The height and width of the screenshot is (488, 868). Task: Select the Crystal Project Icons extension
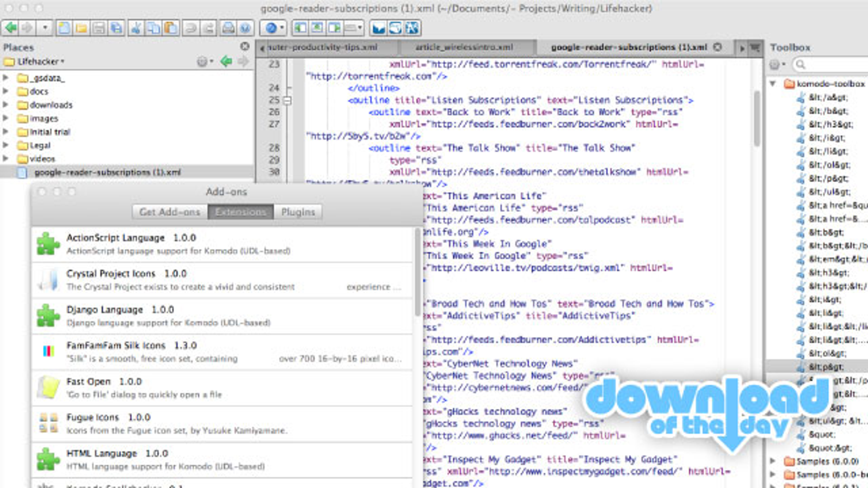pyautogui.click(x=222, y=280)
